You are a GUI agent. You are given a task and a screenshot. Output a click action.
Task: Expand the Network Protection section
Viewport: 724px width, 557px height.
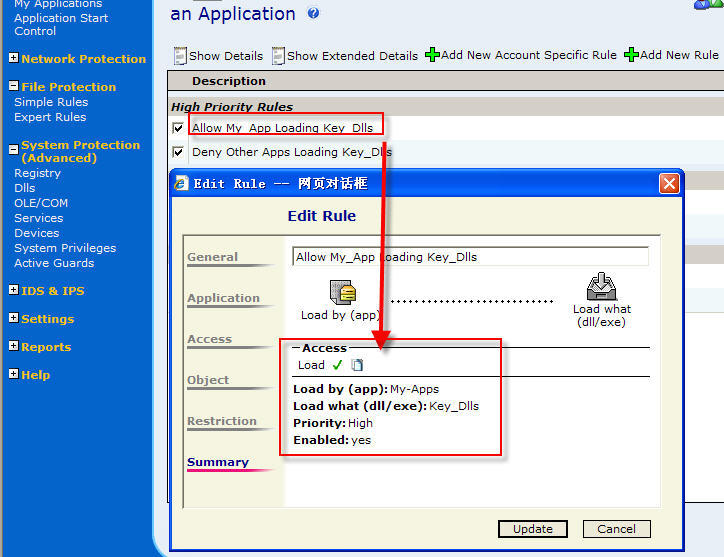(14, 58)
